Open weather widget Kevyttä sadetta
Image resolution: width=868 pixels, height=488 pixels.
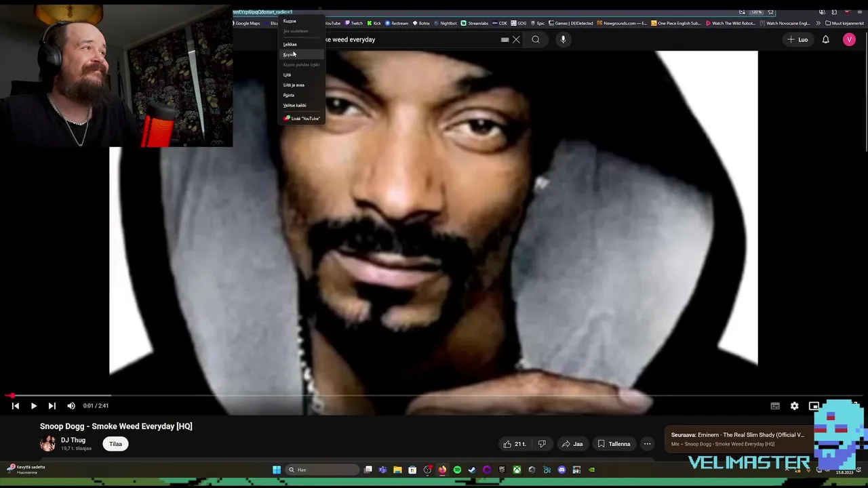click(x=26, y=469)
